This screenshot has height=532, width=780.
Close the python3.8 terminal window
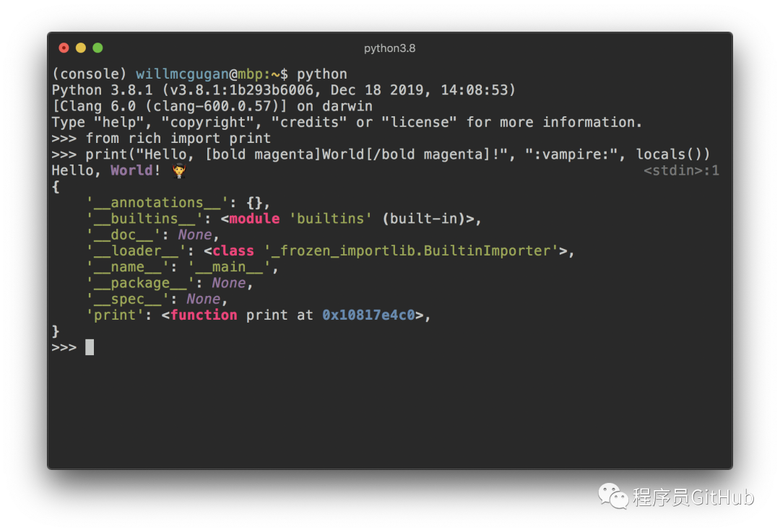pos(64,48)
